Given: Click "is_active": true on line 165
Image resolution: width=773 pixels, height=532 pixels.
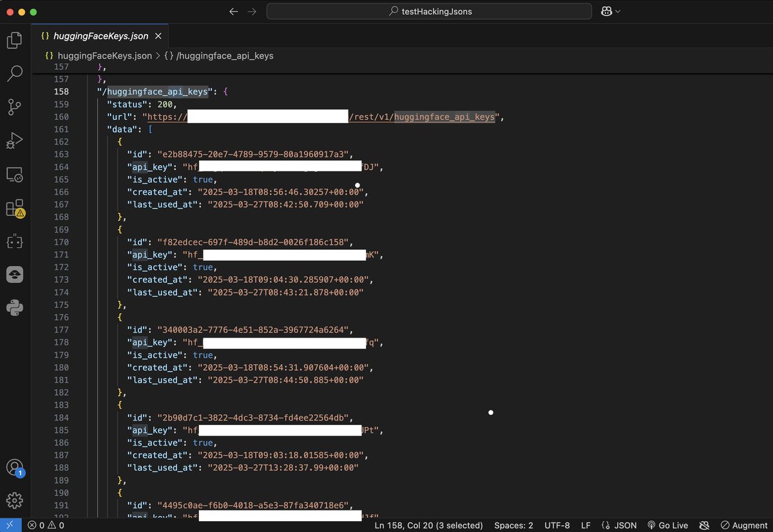Looking at the screenshot, I should click(171, 180).
